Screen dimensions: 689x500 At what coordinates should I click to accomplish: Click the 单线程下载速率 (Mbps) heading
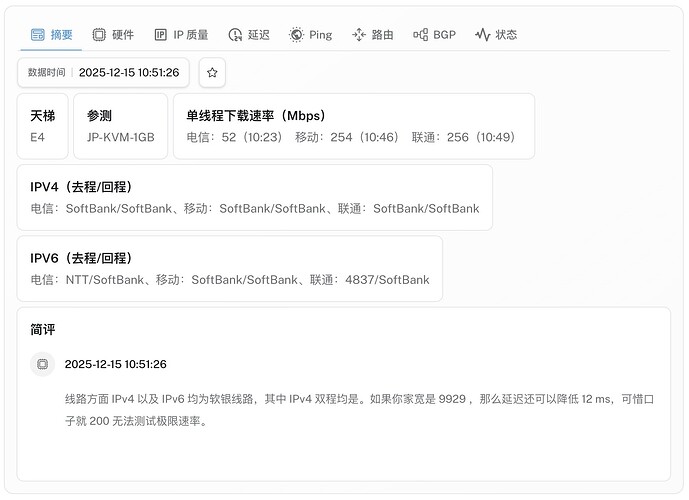coord(256,116)
